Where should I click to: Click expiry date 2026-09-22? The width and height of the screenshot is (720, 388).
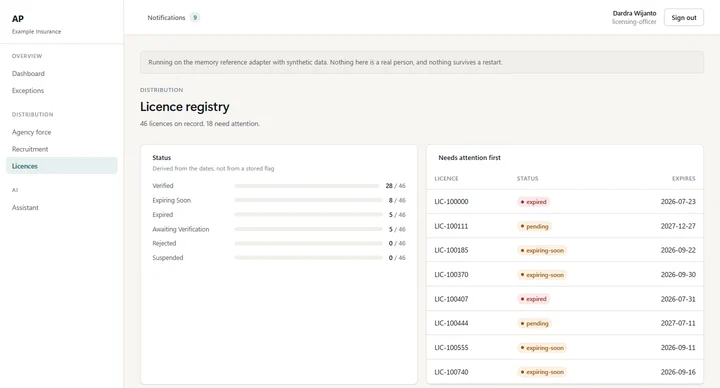(x=678, y=250)
